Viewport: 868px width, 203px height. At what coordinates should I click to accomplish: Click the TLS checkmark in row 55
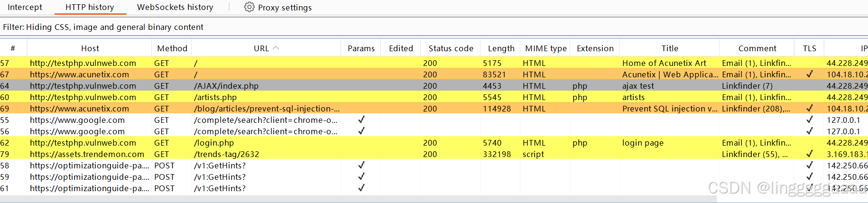[x=809, y=120]
